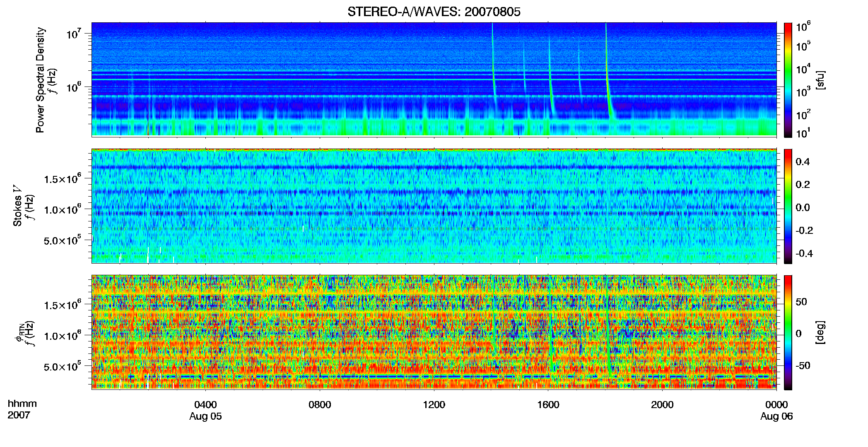Image resolution: width=868 pixels, height=447 pixels.
Task: Click the Stokes V colorbar gradient
Action: pos(788,206)
